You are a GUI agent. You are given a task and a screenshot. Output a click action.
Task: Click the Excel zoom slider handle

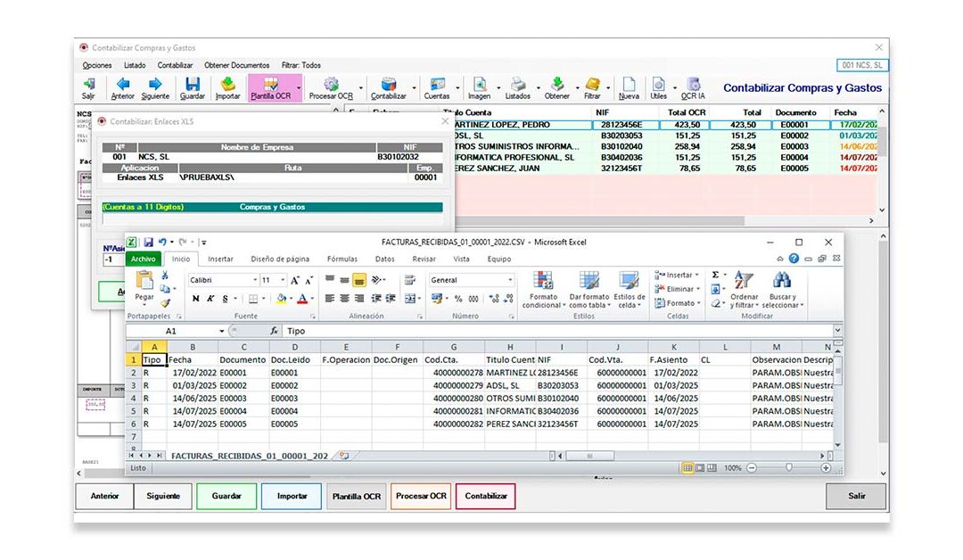[x=788, y=468]
